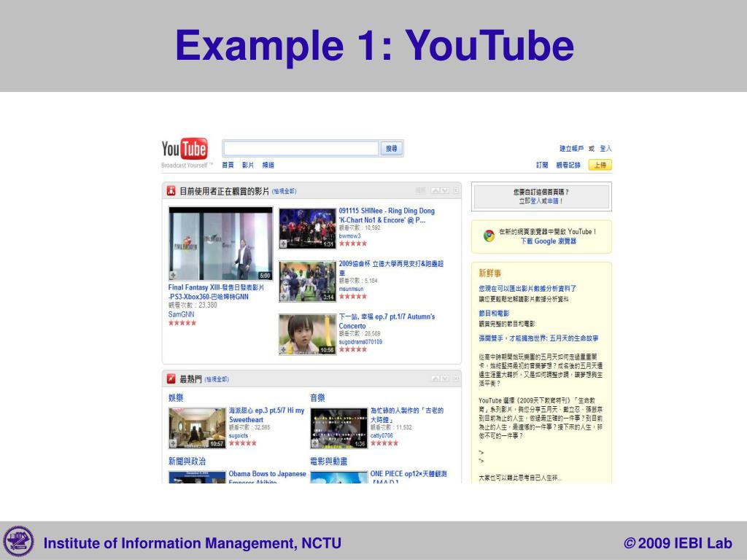
Task: Close the 'being watched' videos module
Action: coord(455,190)
